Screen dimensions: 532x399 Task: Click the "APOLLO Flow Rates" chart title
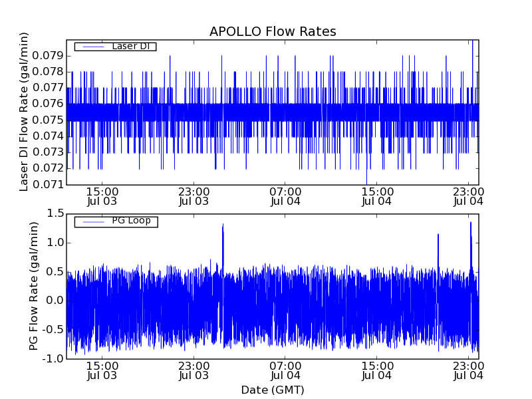pos(273,31)
